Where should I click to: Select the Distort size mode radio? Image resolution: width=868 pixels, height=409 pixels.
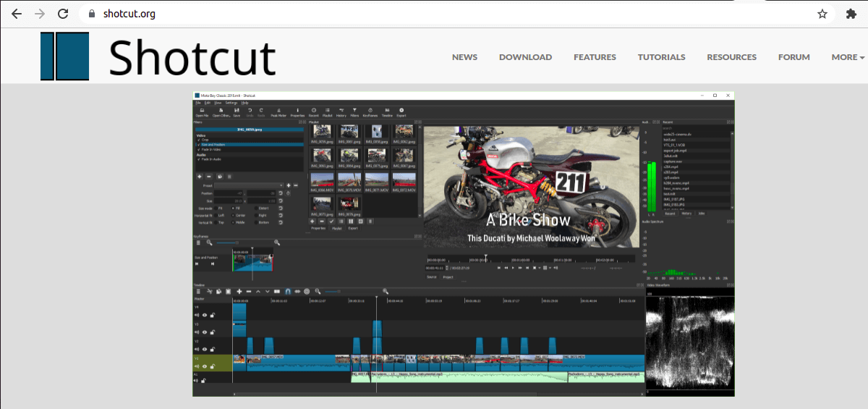pyautogui.click(x=256, y=208)
